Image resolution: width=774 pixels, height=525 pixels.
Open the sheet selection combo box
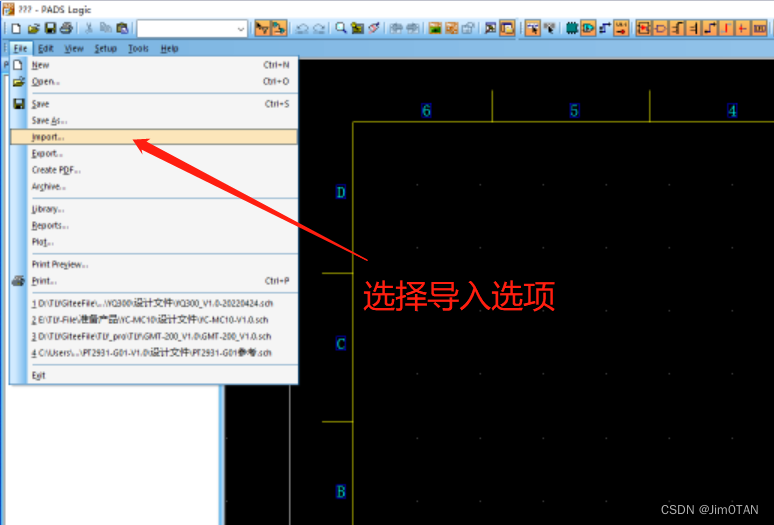[x=192, y=29]
